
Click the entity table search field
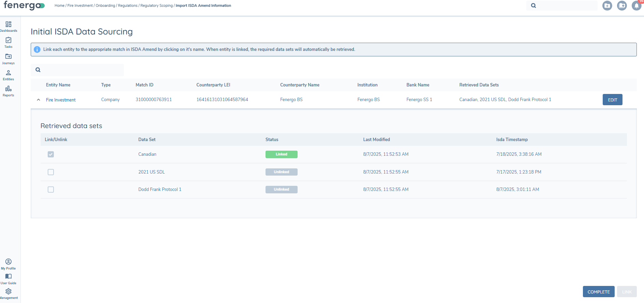point(81,70)
